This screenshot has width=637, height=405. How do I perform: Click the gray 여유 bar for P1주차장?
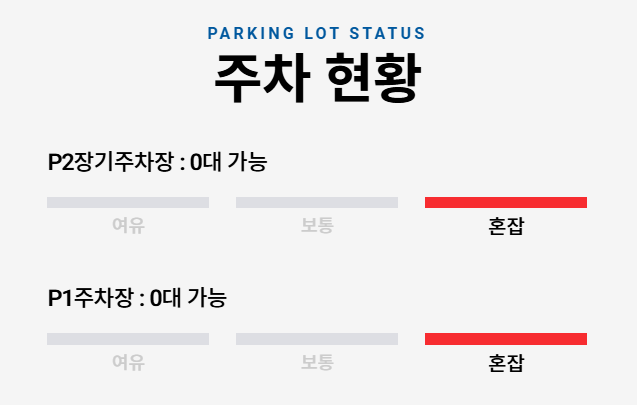coord(128,339)
